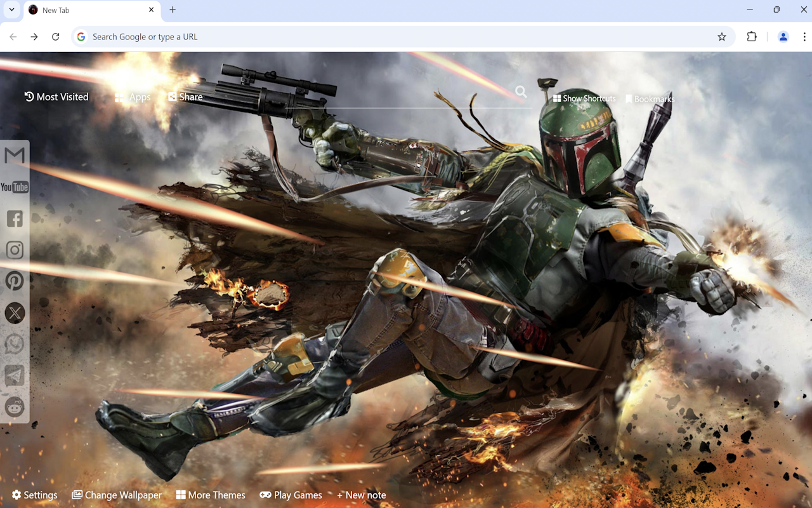The image size is (812, 508).
Task: Click Play Games
Action: [291, 495]
